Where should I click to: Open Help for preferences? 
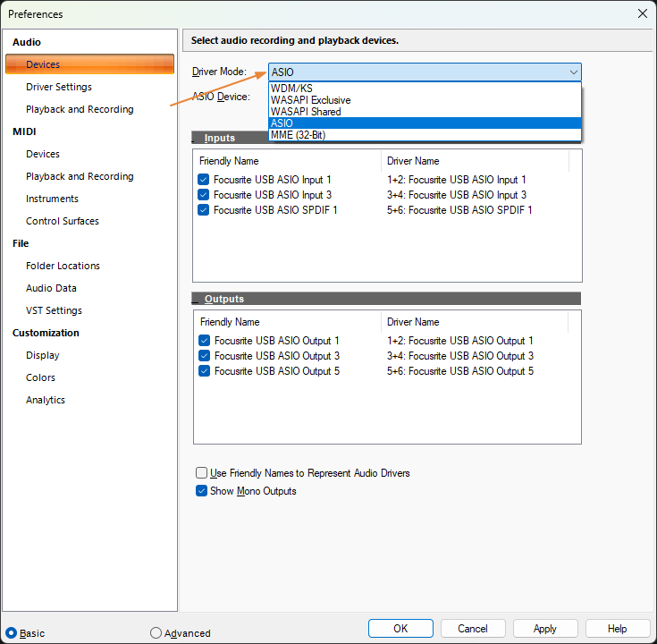[617, 629]
